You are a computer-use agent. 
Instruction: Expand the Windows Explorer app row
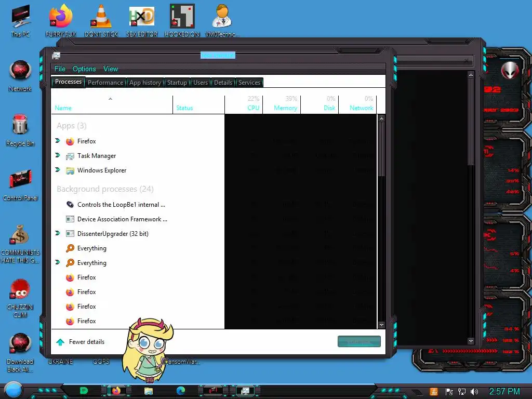coord(57,170)
